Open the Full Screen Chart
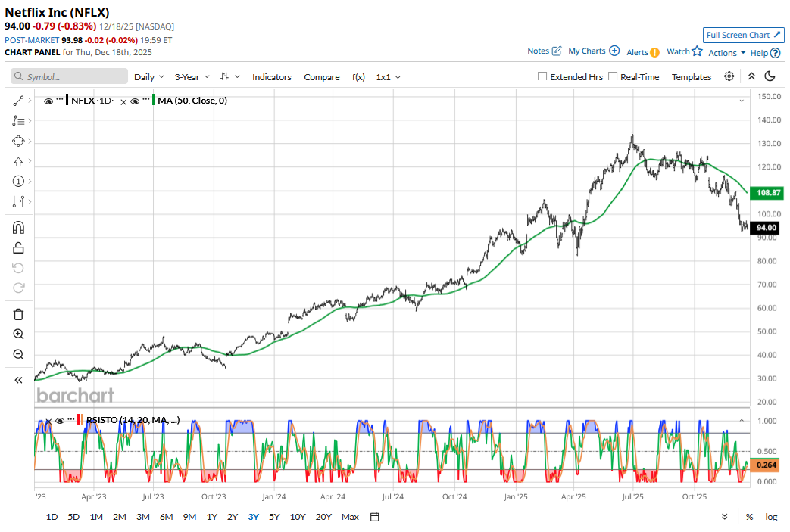Viewport: 790px width, 532px height. point(743,36)
